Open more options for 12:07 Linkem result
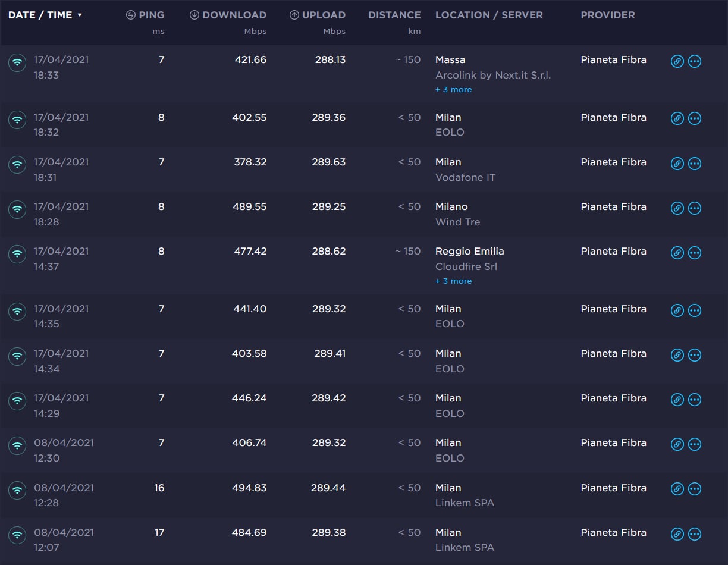Screen dimensions: 728x565 coord(694,533)
